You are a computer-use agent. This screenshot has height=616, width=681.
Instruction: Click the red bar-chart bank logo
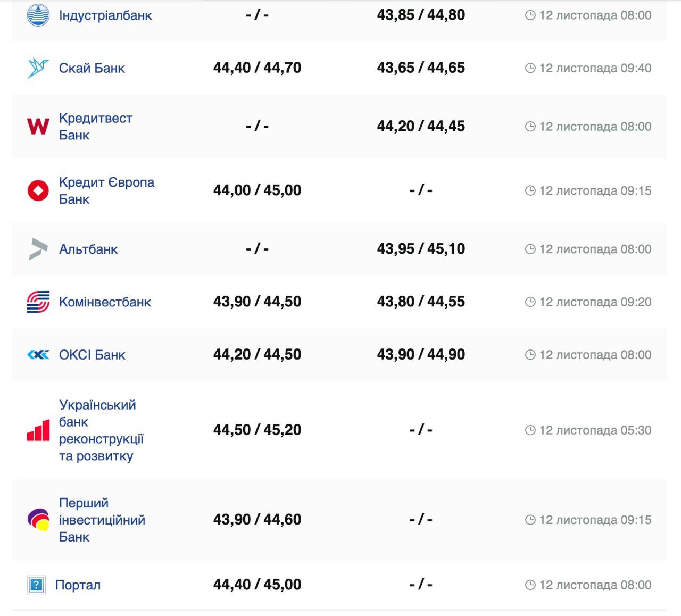point(38,430)
